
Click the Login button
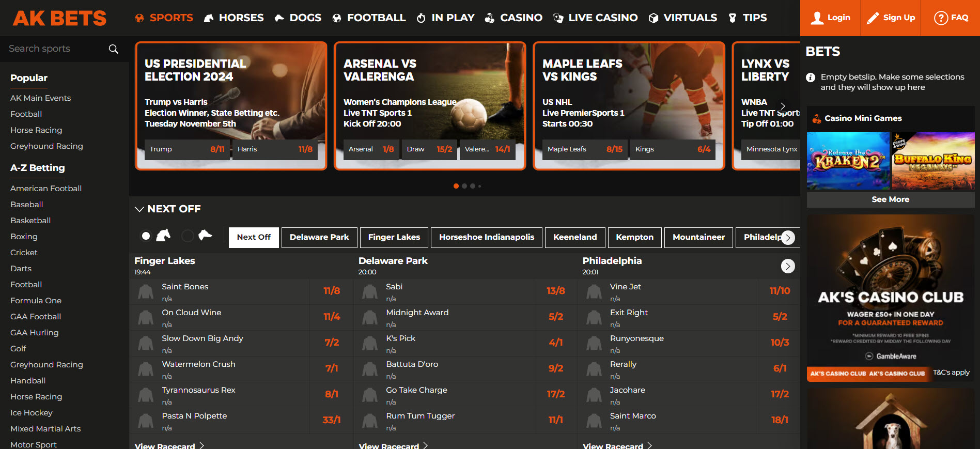(x=830, y=18)
